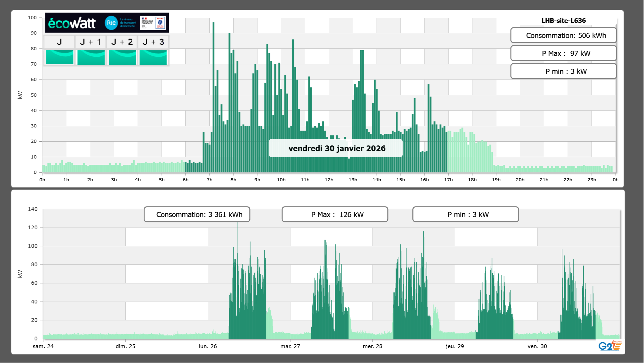Select the green J + 3 indicator tile

153,57
